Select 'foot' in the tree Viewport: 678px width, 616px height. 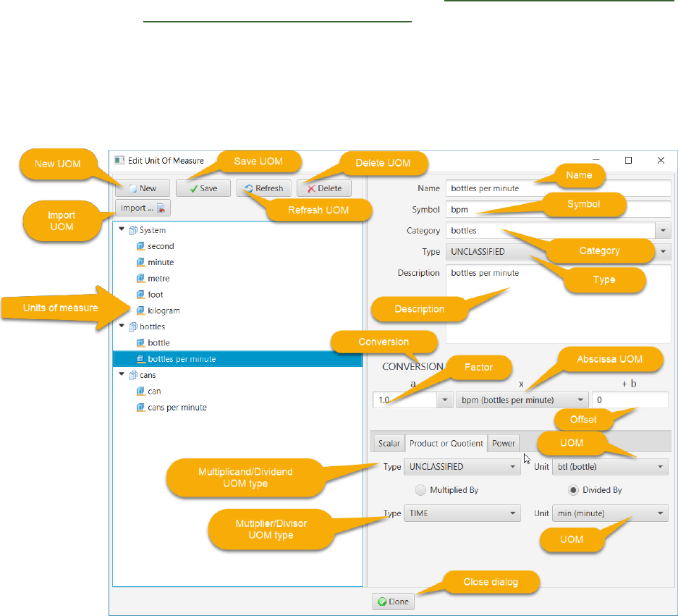(156, 295)
